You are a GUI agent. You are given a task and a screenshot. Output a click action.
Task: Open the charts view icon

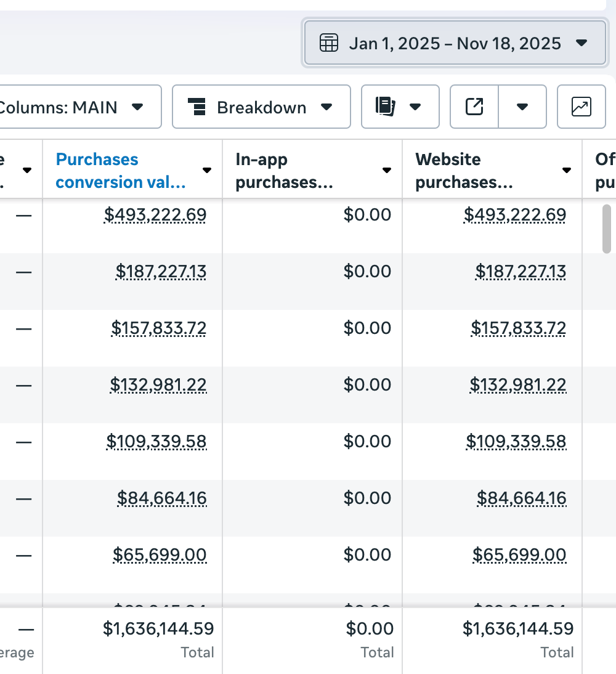pyautogui.click(x=581, y=107)
